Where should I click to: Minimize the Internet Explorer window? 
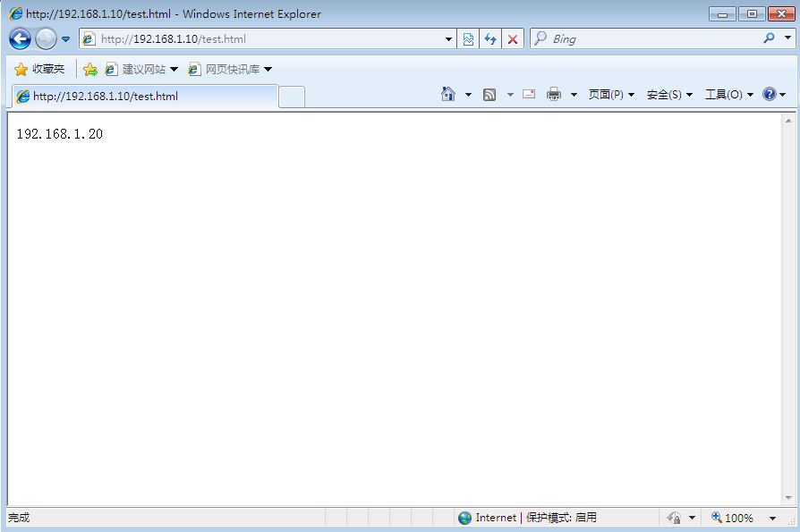point(722,14)
